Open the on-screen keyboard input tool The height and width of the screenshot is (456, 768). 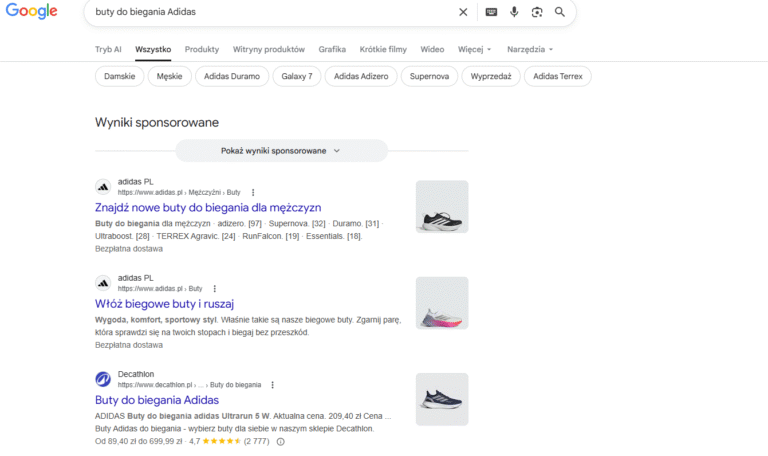click(x=491, y=12)
